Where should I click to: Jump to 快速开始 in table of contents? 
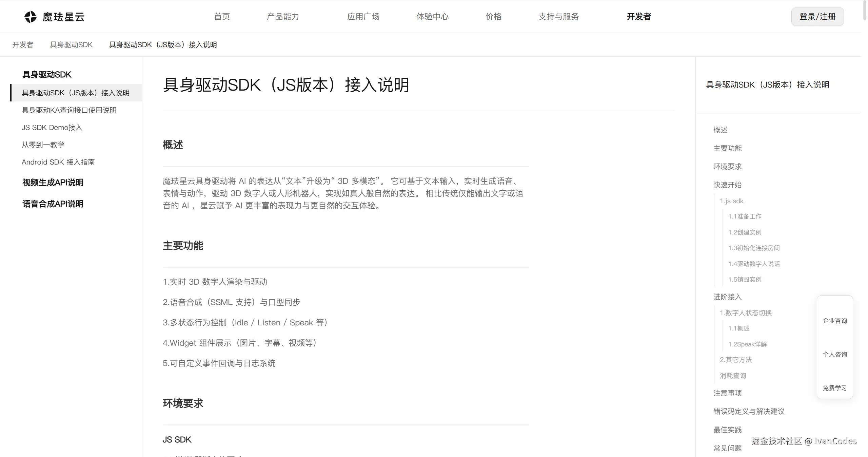tap(728, 185)
